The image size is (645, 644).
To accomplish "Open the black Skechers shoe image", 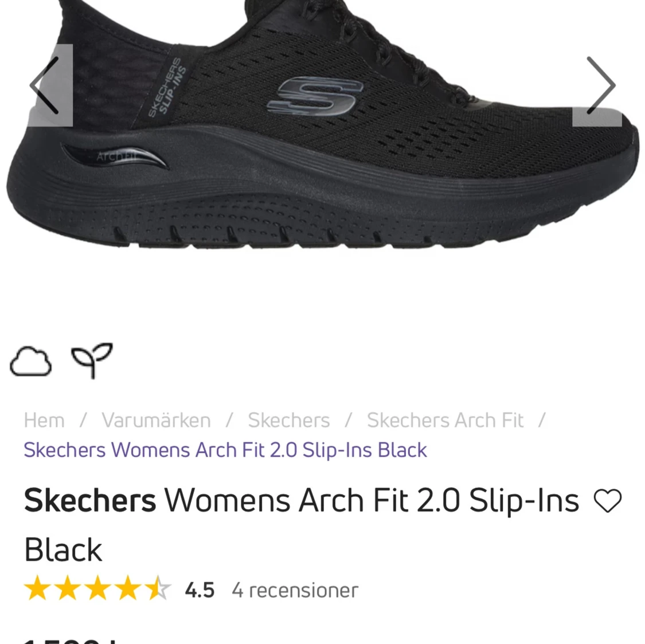I will tap(322, 123).
